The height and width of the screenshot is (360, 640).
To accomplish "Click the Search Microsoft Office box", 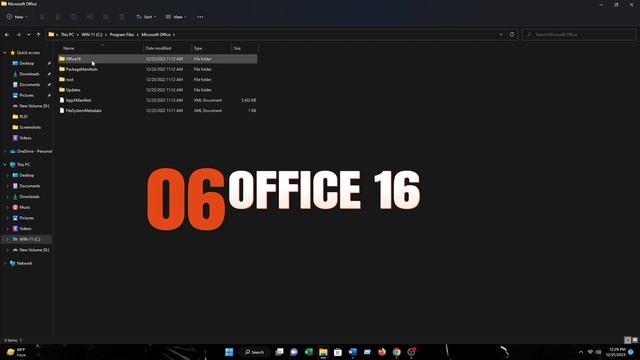I will click(x=578, y=35).
